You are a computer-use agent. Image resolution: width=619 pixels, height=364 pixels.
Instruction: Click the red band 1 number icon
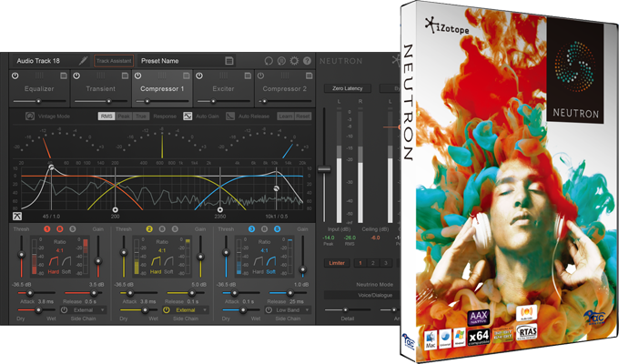click(47, 229)
